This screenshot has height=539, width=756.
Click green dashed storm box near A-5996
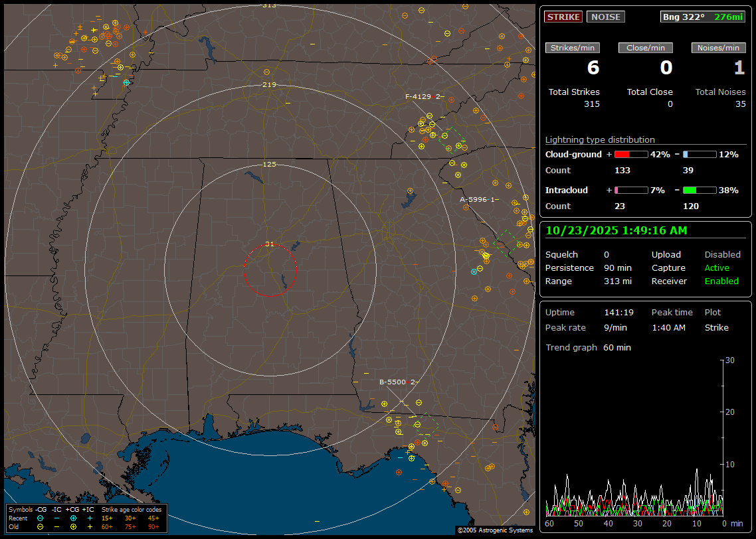click(x=507, y=243)
